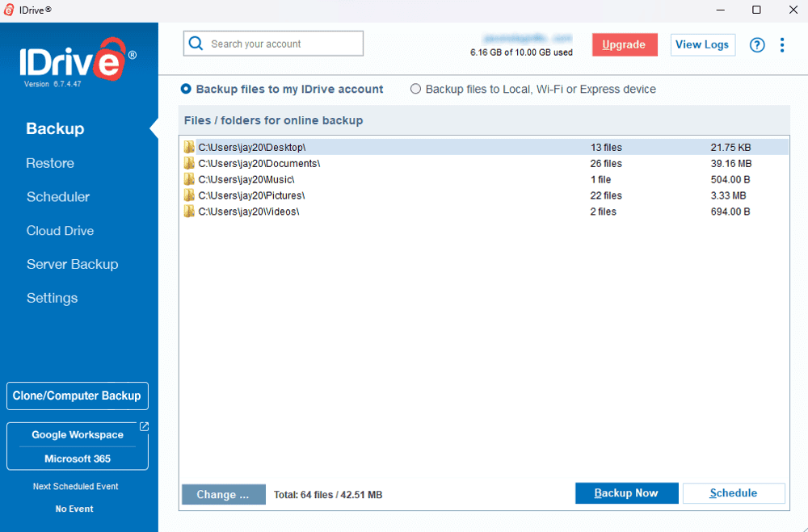Click the Version 6.7.4.47 label

click(53, 84)
